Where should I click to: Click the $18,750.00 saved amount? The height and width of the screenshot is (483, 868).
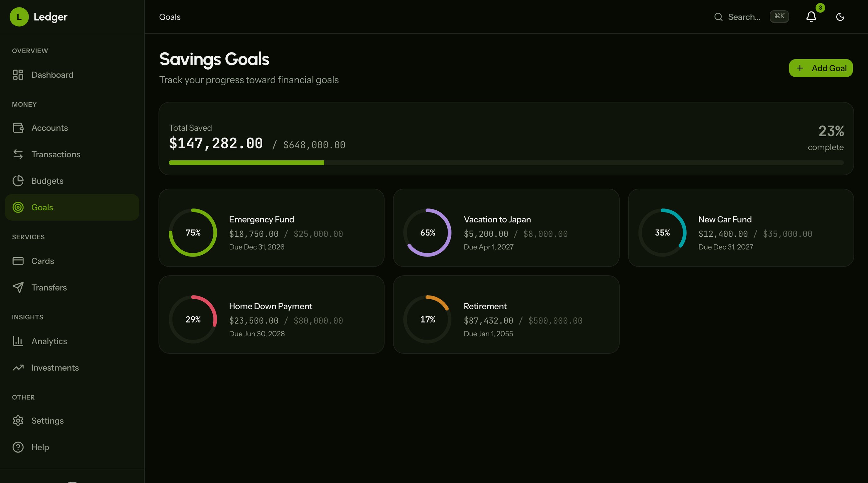click(254, 234)
